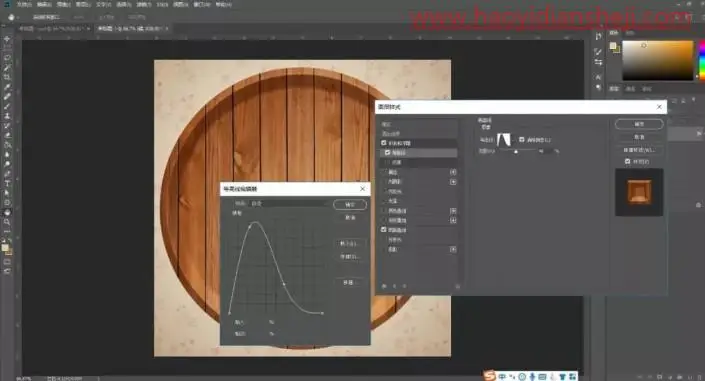Click the fx icon at the bottom of the styles list

click(384, 286)
